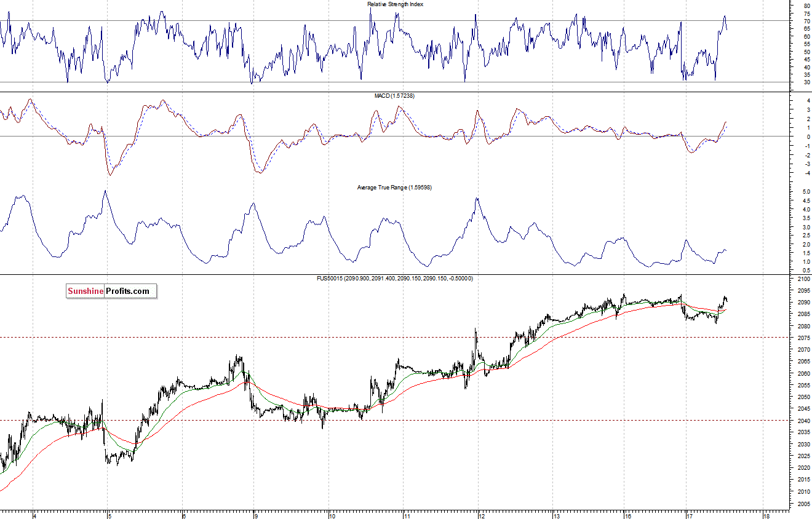Click 2060 on the price axis
Image resolution: width=812 pixels, height=519 pixels.
[803, 374]
